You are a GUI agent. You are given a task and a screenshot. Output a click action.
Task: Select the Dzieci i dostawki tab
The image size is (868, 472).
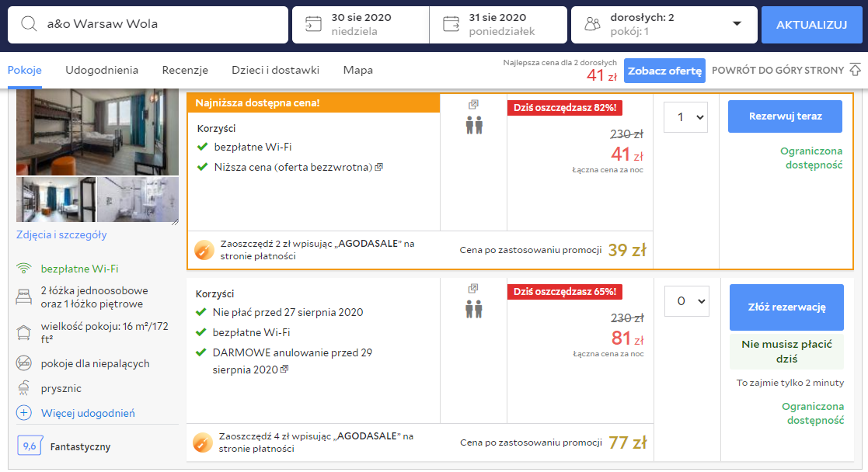pos(276,71)
